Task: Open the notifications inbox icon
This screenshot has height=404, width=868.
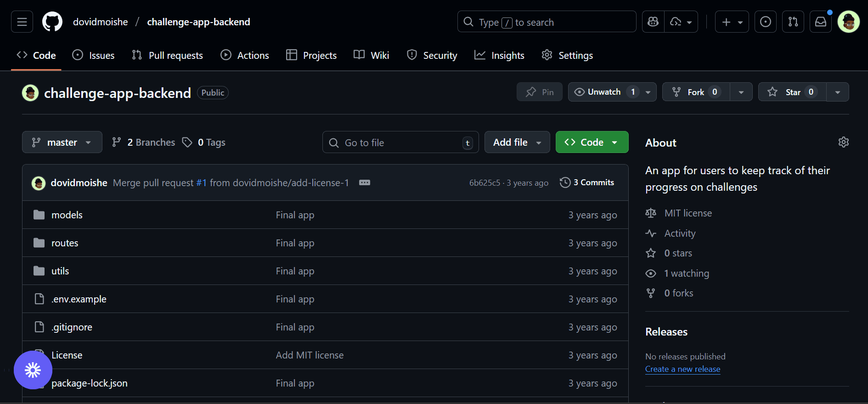Action: click(x=820, y=22)
